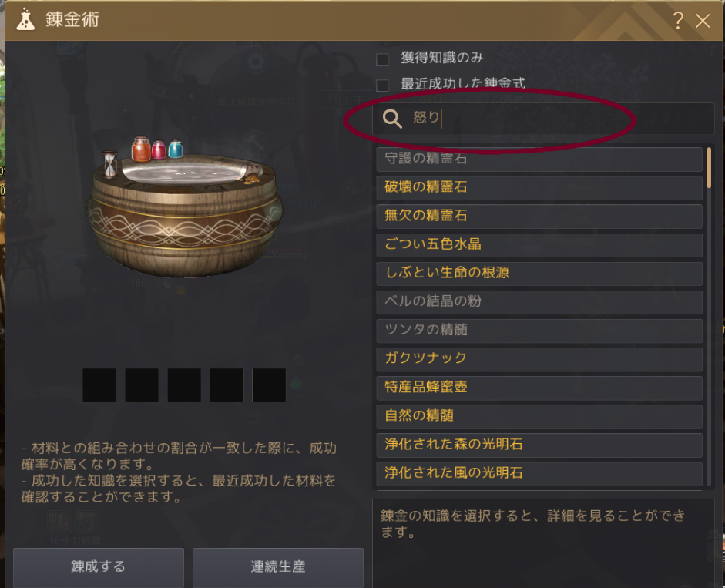Click the magnifying glass search icon
Image resolution: width=725 pixels, height=588 pixels.
[392, 119]
